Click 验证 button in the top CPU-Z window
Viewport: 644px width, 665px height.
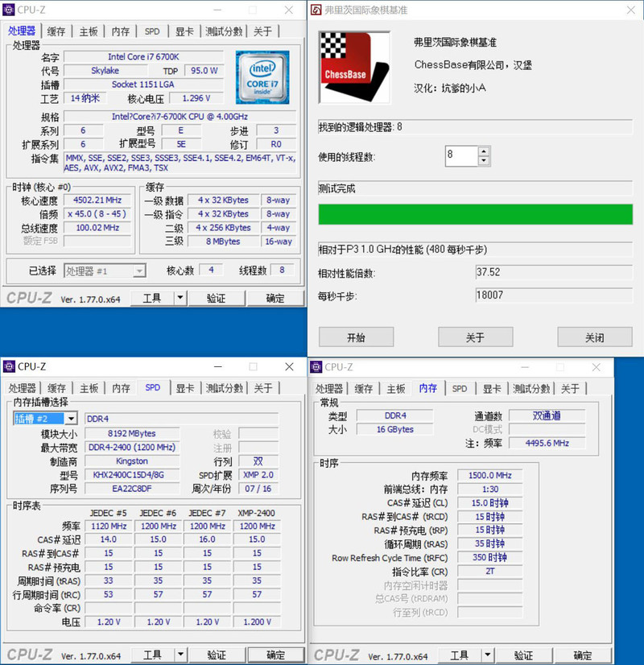click(x=217, y=298)
